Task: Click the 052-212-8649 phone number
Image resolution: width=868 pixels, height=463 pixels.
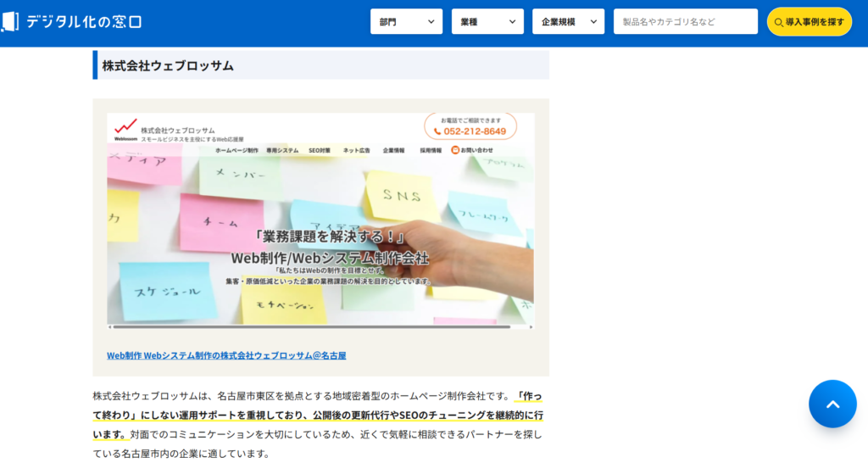Action: [475, 131]
